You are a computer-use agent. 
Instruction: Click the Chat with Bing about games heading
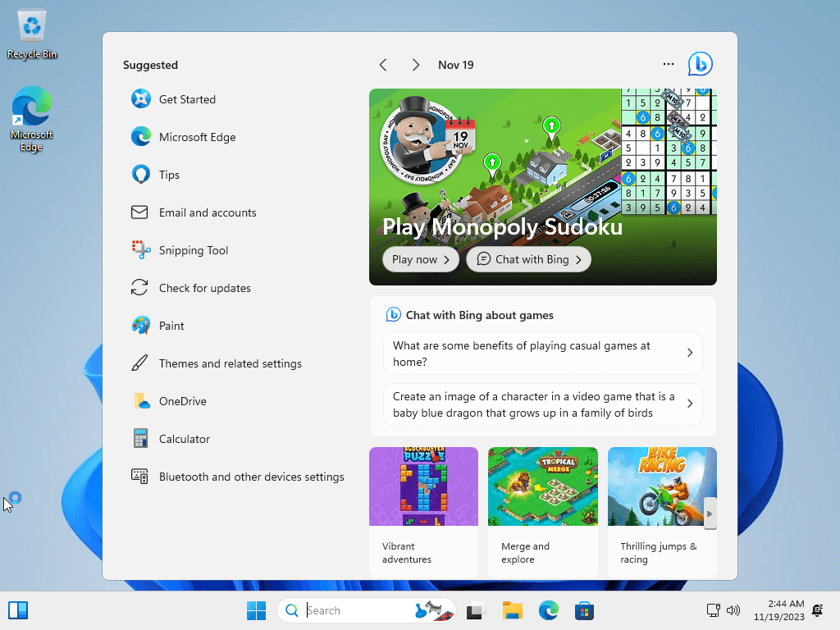click(479, 315)
